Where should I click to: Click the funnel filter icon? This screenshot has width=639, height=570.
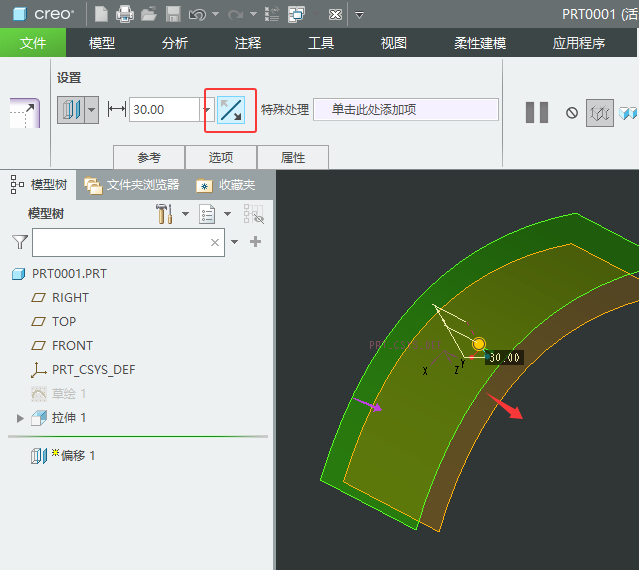[20, 242]
